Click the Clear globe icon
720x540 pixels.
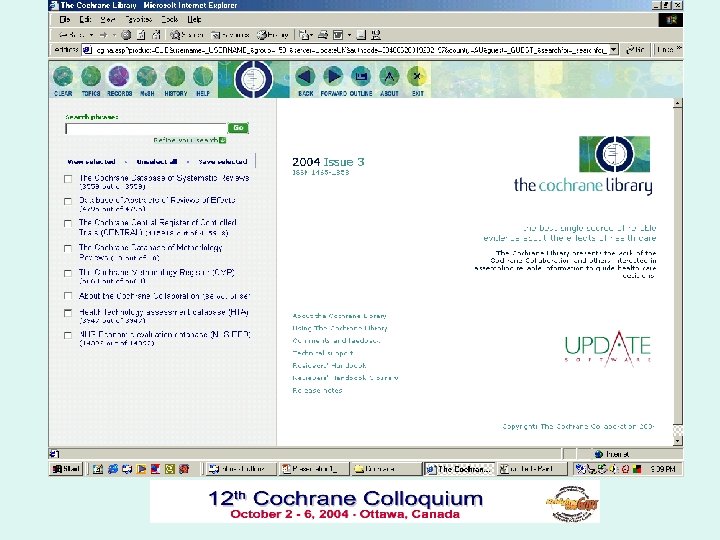coord(63,76)
